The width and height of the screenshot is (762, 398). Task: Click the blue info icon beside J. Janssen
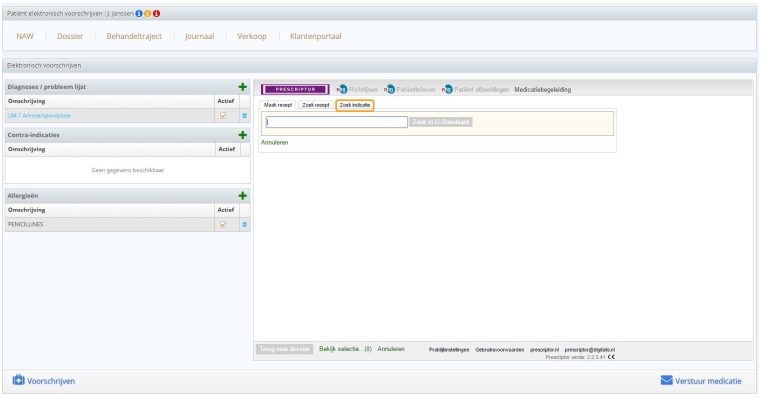tap(139, 14)
